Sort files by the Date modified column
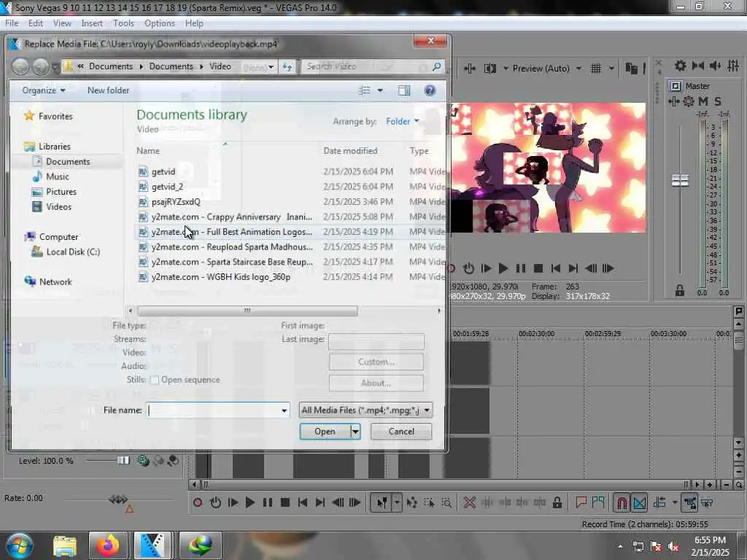The height and width of the screenshot is (560, 747). (350, 151)
